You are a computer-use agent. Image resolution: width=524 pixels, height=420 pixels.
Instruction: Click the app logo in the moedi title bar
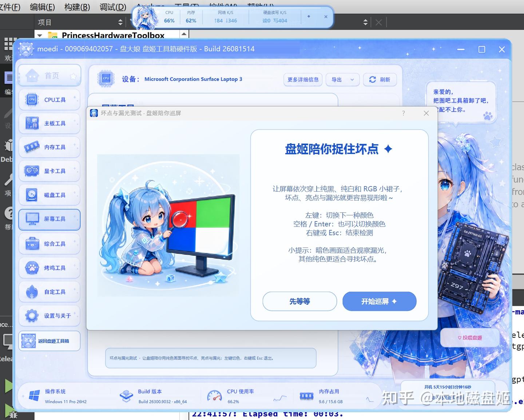26,49
